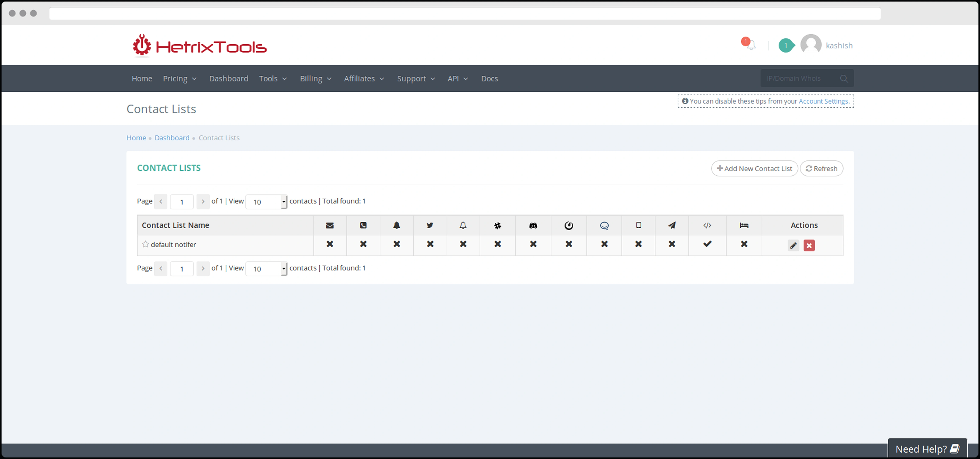The width and height of the screenshot is (980, 459).
Task: Expand the Tools navigation dropdown
Action: coord(273,79)
